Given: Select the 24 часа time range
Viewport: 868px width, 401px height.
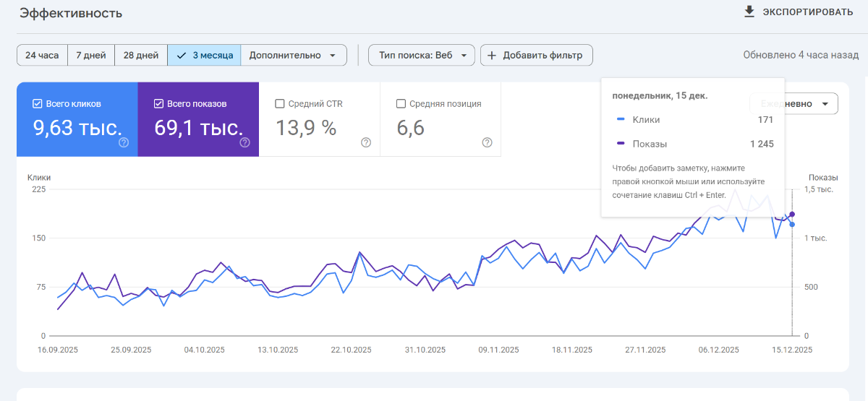Looking at the screenshot, I should 42,55.
